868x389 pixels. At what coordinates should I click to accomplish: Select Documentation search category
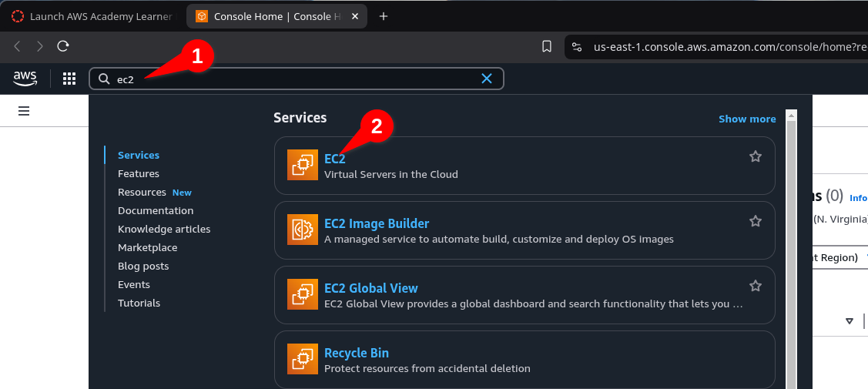[156, 211]
